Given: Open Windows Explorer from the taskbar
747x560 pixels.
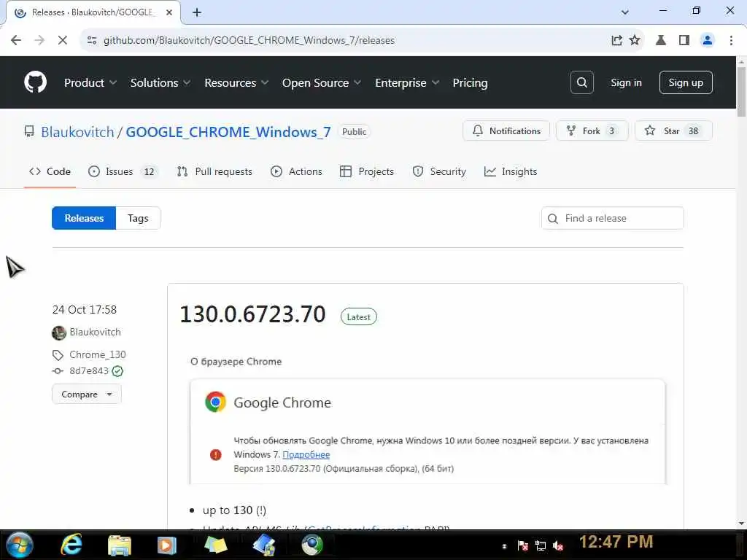Looking at the screenshot, I should pyautogui.click(x=119, y=545).
